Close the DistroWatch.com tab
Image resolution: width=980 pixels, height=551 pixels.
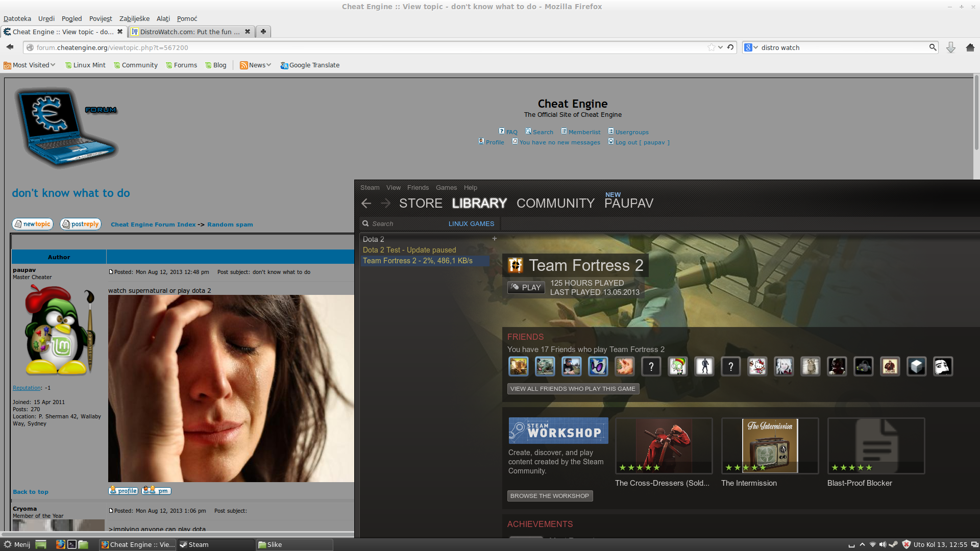pos(248,32)
